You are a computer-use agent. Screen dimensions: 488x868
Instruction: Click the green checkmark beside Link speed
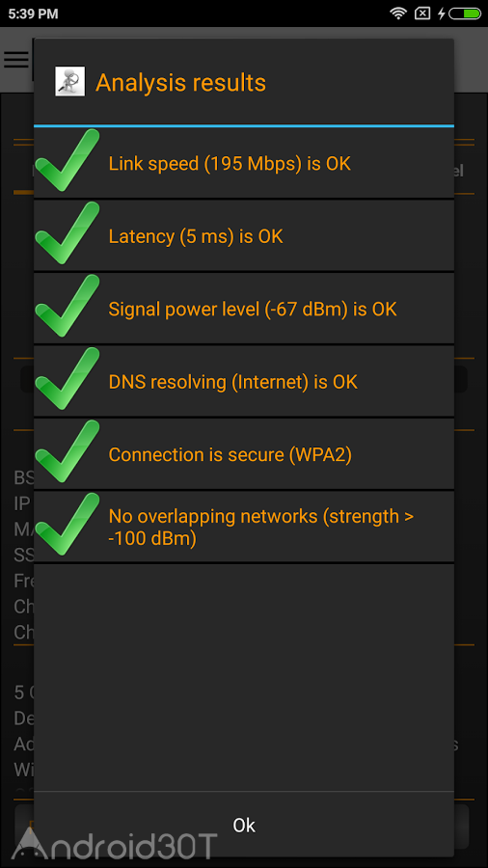click(x=68, y=160)
